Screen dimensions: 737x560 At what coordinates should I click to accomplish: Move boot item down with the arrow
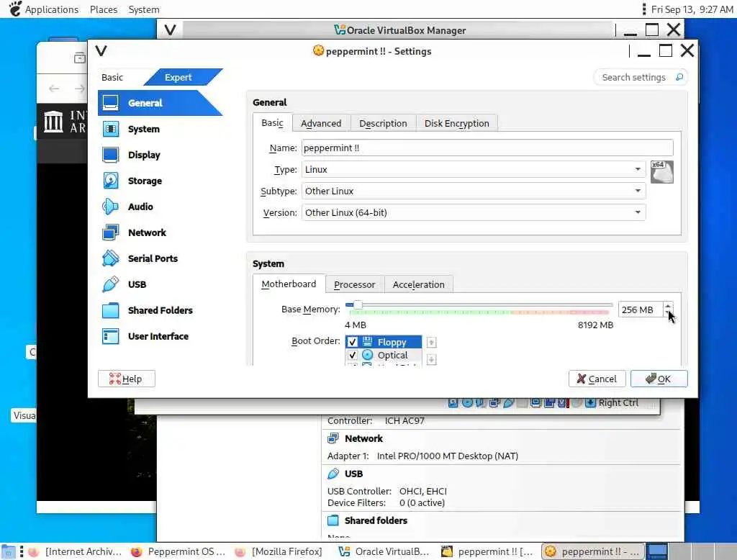coord(431,360)
